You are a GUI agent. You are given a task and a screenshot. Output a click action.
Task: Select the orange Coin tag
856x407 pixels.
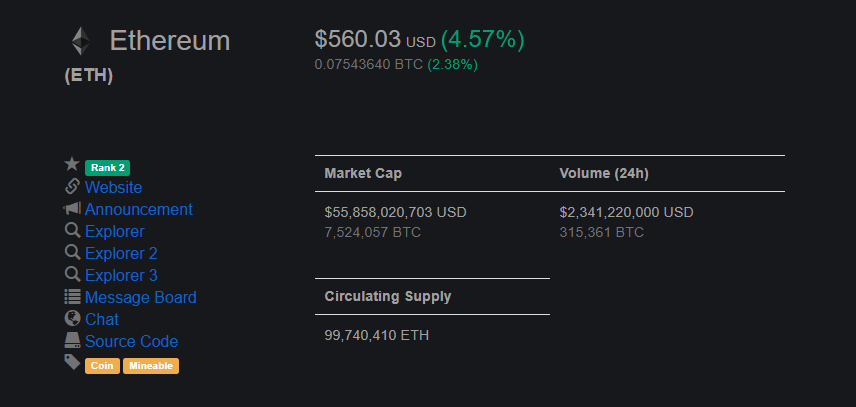coord(103,366)
